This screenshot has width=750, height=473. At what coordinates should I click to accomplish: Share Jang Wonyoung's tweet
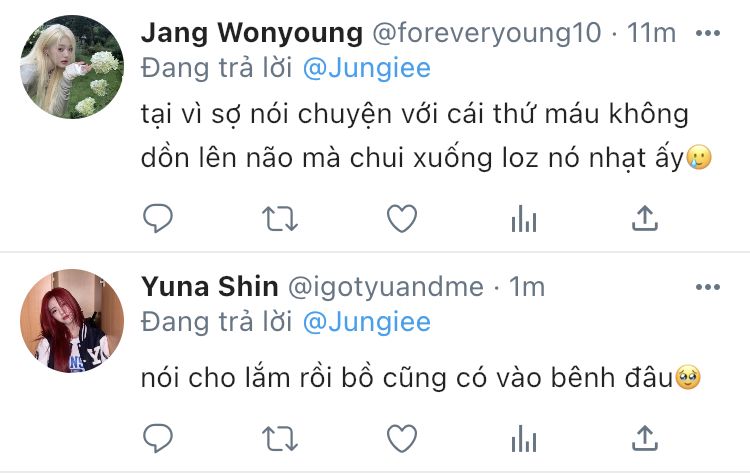click(x=645, y=218)
